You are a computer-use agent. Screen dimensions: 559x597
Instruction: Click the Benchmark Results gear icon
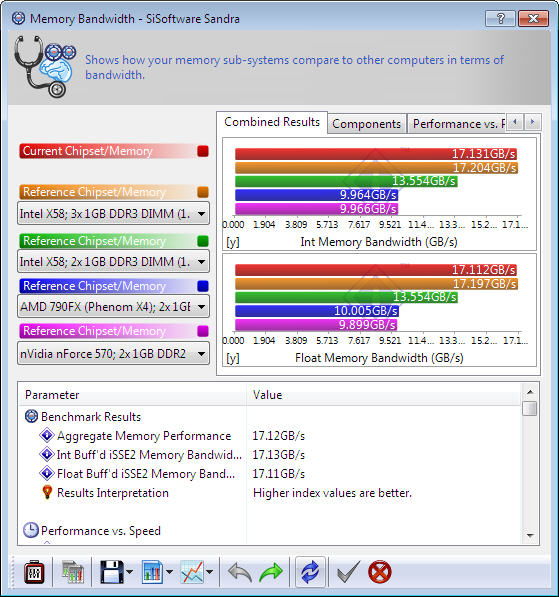[x=31, y=416]
